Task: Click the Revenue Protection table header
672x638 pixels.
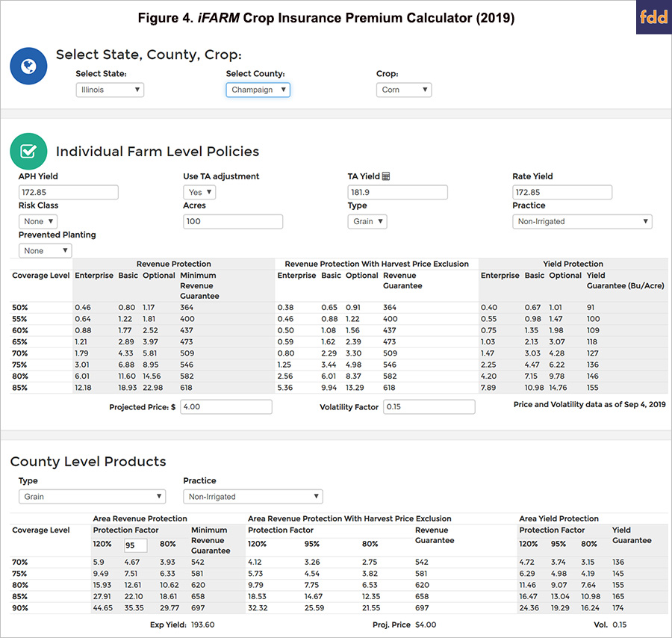Action: coord(173,264)
